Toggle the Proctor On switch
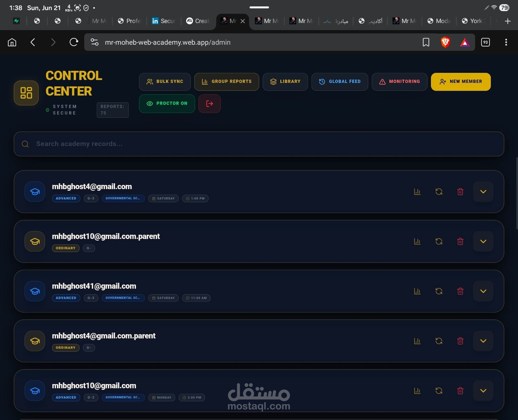518x420 pixels. (x=167, y=104)
